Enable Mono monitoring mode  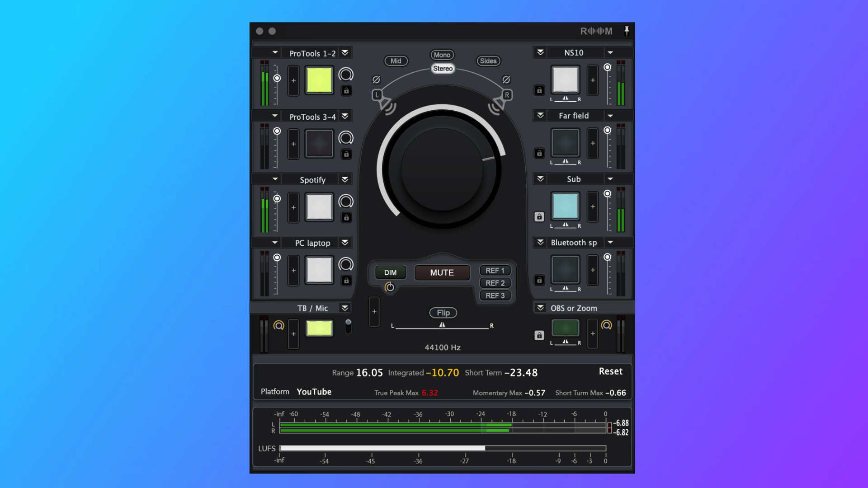442,55
